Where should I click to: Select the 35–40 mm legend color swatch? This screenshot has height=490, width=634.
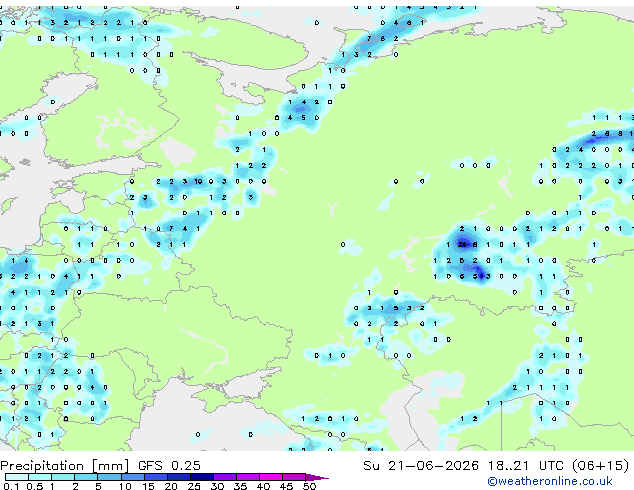pos(248,477)
